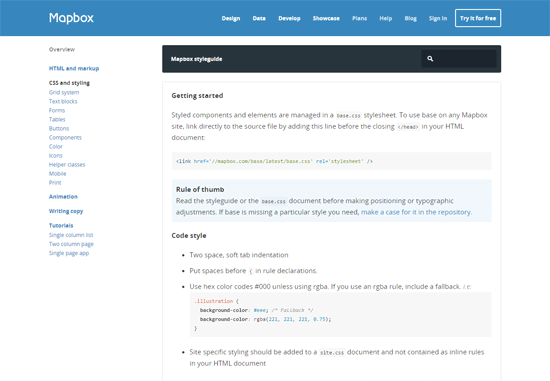
Task: Expand the Animation section in sidebar
Action: tap(63, 197)
